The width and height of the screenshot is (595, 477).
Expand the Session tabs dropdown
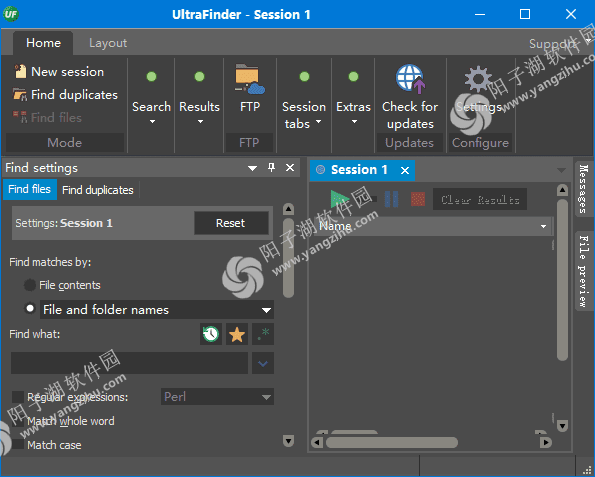click(x=318, y=121)
